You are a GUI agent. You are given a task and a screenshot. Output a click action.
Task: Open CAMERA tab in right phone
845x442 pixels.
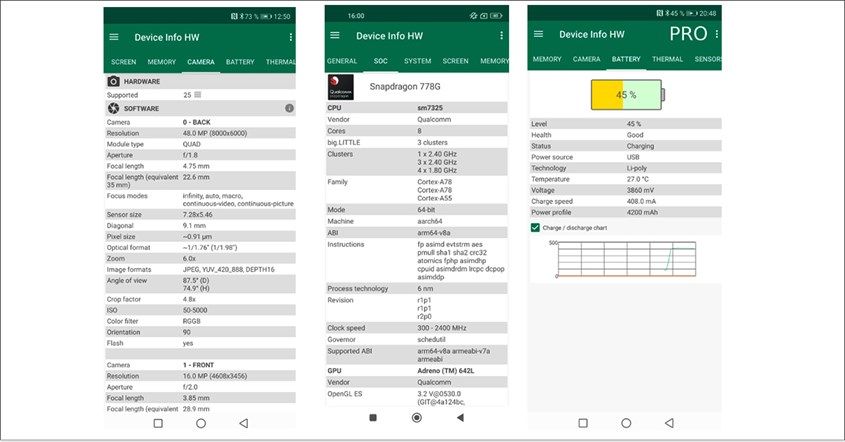[586, 59]
